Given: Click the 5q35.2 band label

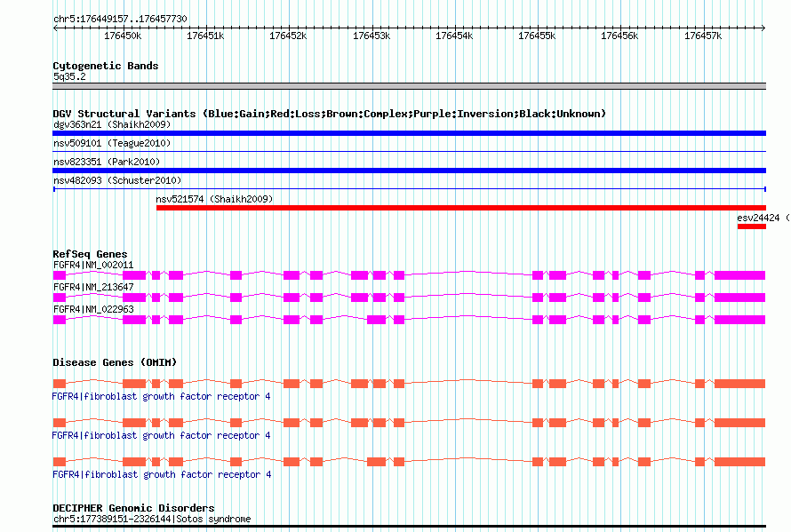Looking at the screenshot, I should (x=69, y=76).
